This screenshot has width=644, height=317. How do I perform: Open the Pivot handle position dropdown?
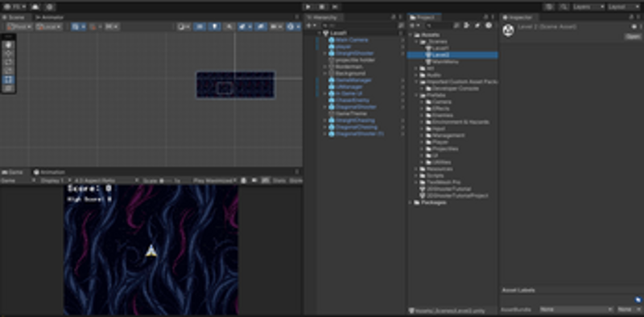19,27
